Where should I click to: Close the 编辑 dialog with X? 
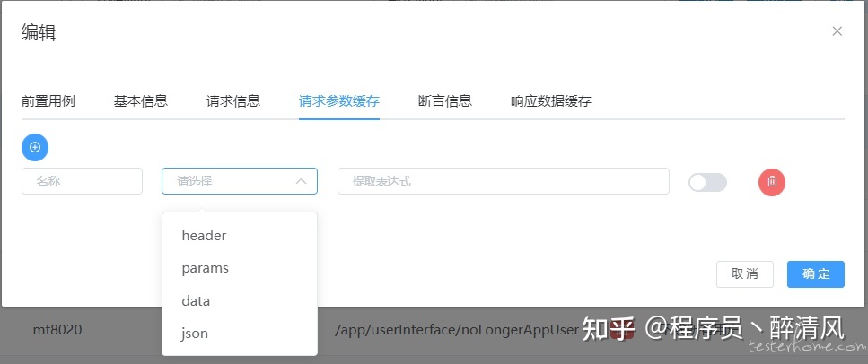837,31
